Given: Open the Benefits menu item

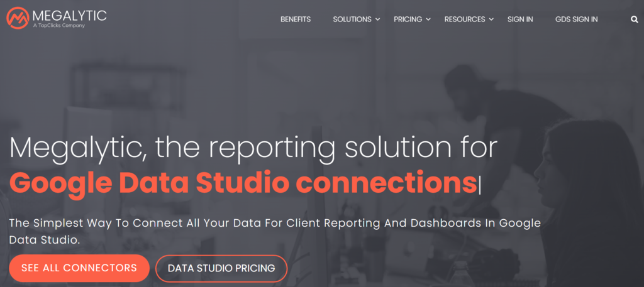Looking at the screenshot, I should 296,19.
